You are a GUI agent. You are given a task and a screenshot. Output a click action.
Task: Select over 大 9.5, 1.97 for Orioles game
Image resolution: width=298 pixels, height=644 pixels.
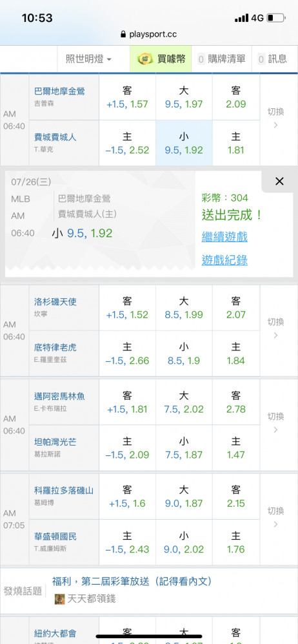pyautogui.click(x=184, y=97)
